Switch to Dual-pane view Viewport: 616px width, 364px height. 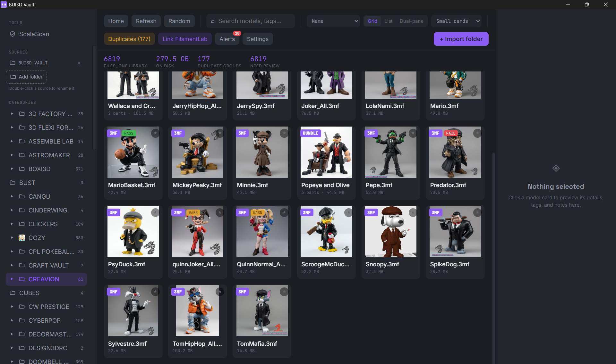point(411,21)
